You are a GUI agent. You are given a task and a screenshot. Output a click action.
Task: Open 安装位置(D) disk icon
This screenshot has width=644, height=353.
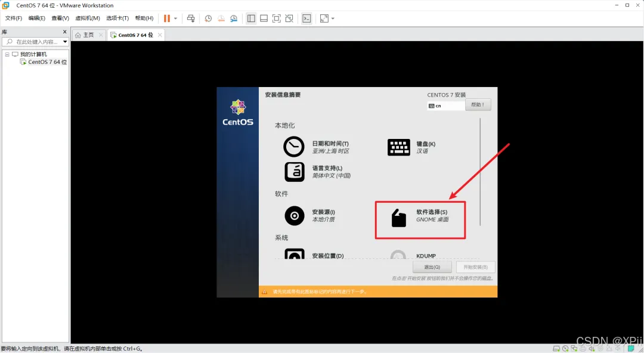[295, 253]
